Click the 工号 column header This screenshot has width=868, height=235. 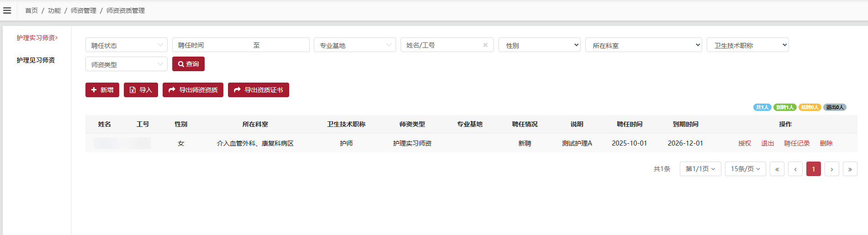[143, 124]
